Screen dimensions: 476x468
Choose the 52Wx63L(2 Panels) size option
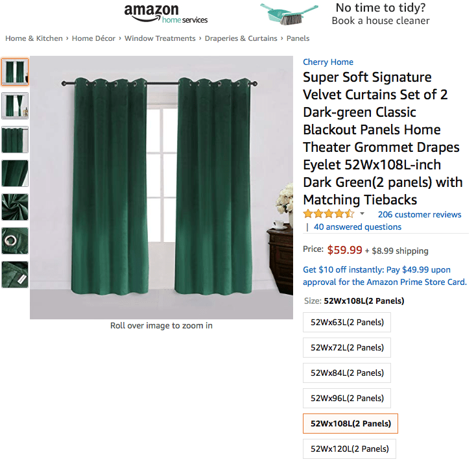(x=347, y=323)
